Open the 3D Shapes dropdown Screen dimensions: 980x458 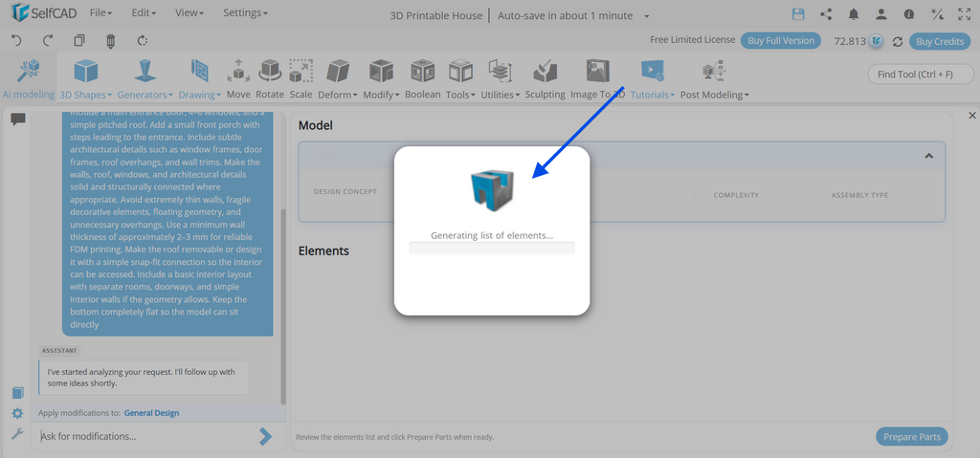85,78
